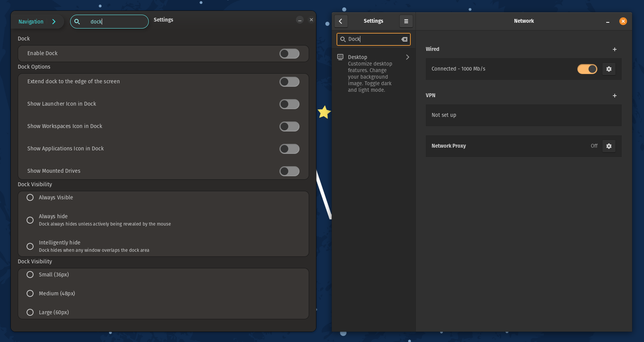Screen dimensions: 644x342
Task: Toggle Show Launcher Icon in Dock
Action: pyautogui.click(x=289, y=104)
